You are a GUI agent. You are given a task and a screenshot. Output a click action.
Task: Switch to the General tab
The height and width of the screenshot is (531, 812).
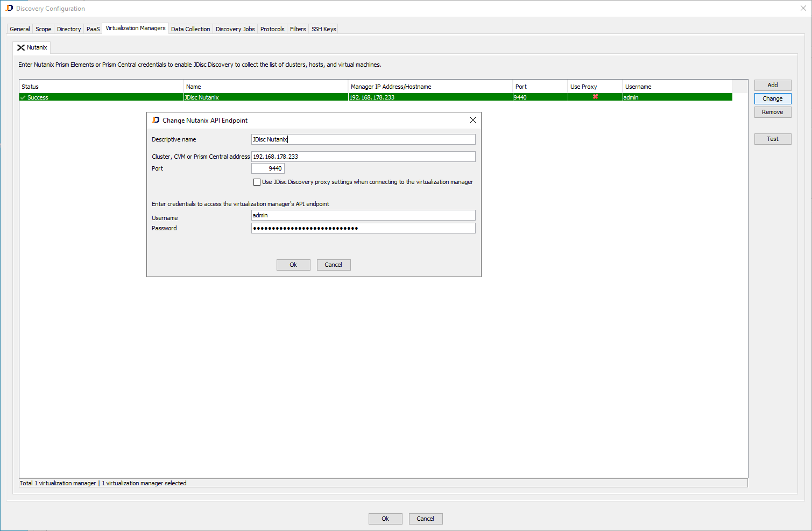[x=20, y=29]
